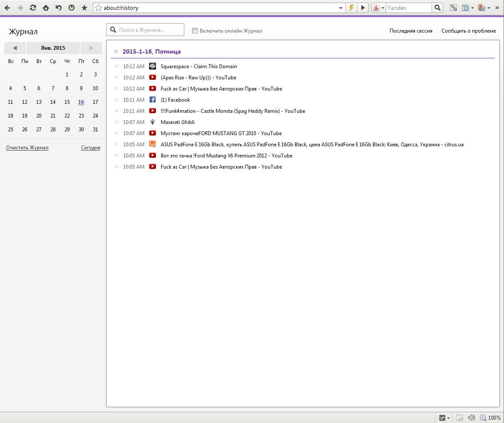Take a screenshot with the camera icon
Screen dimensions: 504x423
465,8
